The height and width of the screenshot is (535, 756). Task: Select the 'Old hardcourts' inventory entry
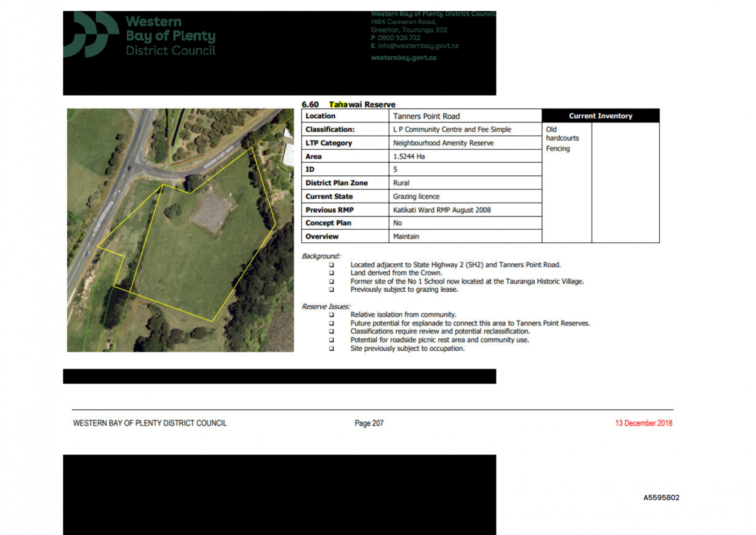tap(562, 134)
